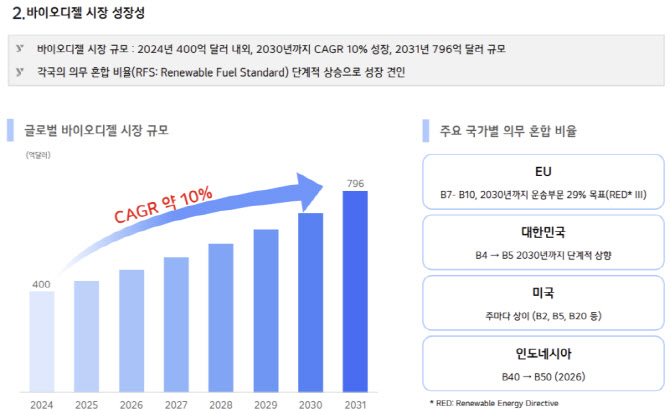Select the 미국 blending ratio card
Screen dimensions: 670x411
click(543, 303)
